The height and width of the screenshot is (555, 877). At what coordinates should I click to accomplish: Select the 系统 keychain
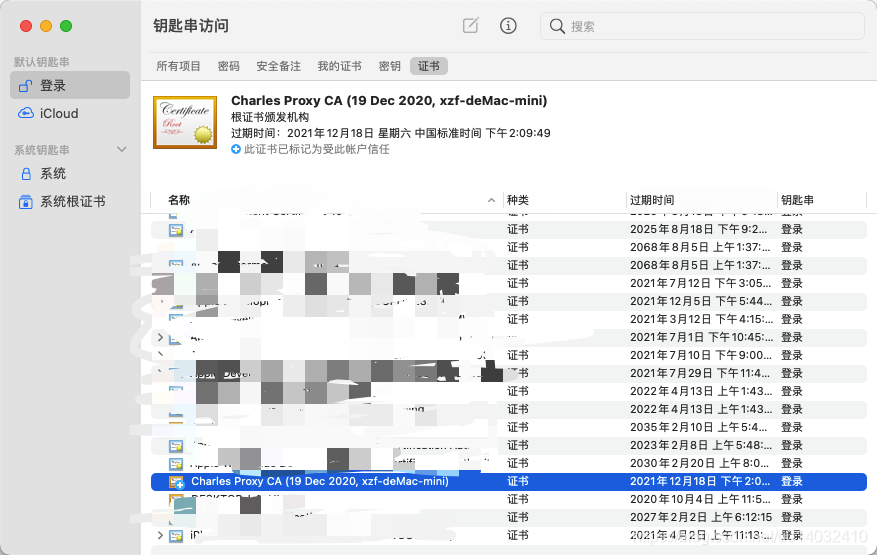pos(70,174)
